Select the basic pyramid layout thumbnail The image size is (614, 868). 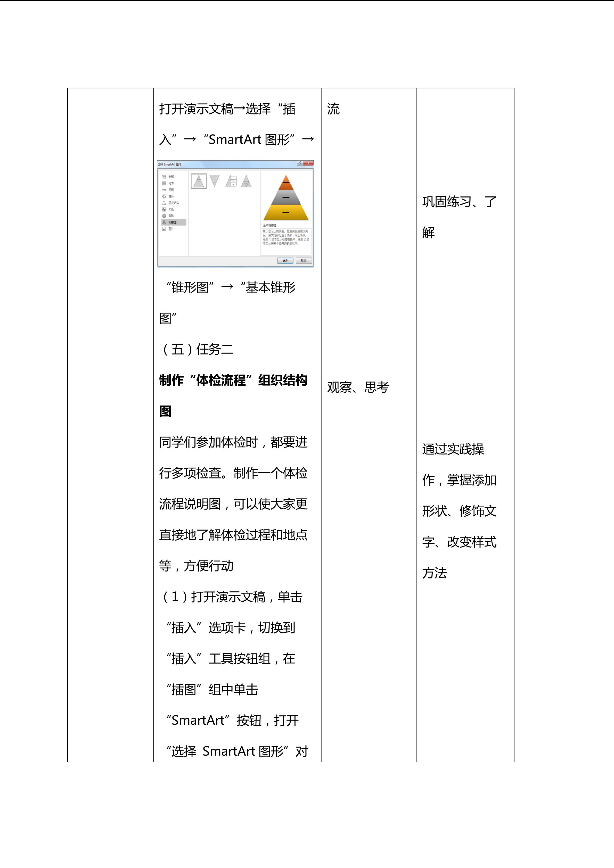(x=199, y=181)
